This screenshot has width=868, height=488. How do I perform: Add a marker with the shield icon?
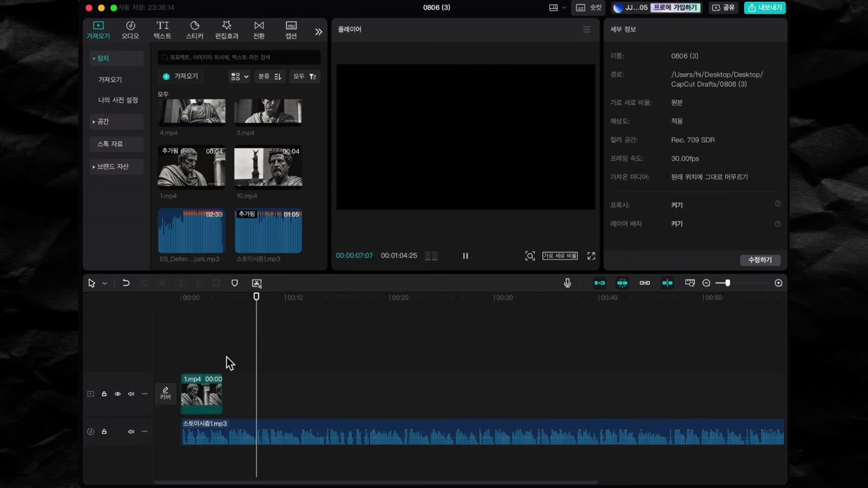coord(234,283)
